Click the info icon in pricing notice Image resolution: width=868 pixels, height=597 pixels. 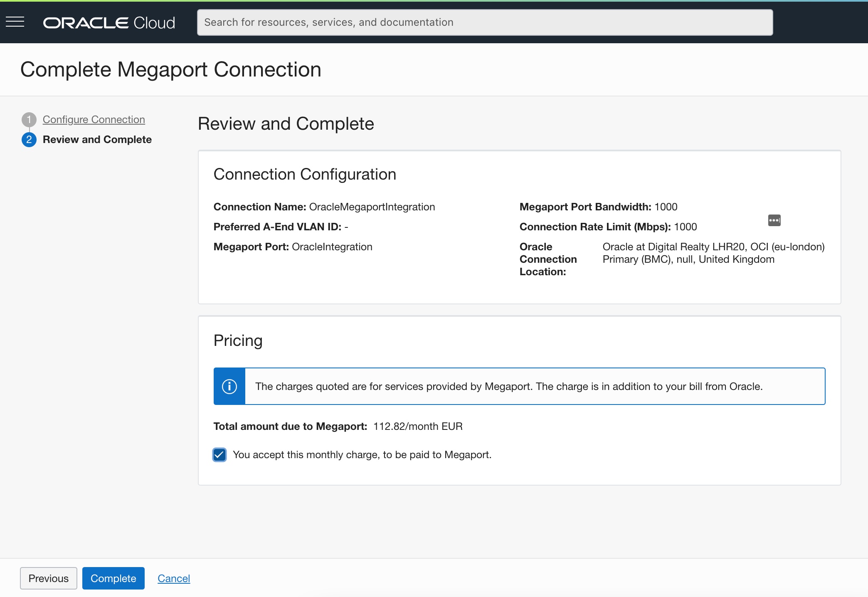229,386
